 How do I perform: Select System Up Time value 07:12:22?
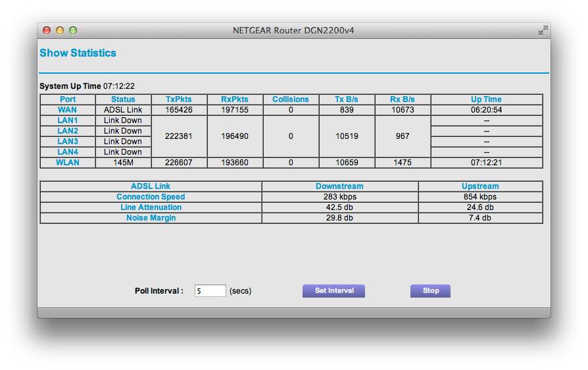(x=119, y=86)
